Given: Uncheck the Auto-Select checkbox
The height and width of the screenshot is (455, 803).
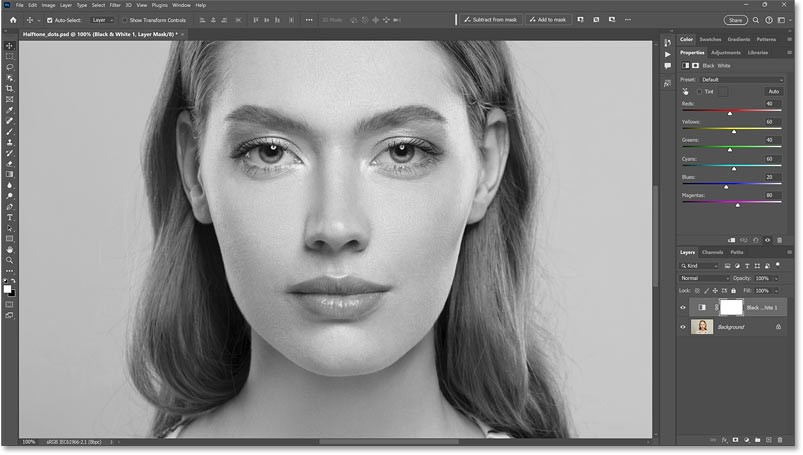Looking at the screenshot, I should pos(49,19).
